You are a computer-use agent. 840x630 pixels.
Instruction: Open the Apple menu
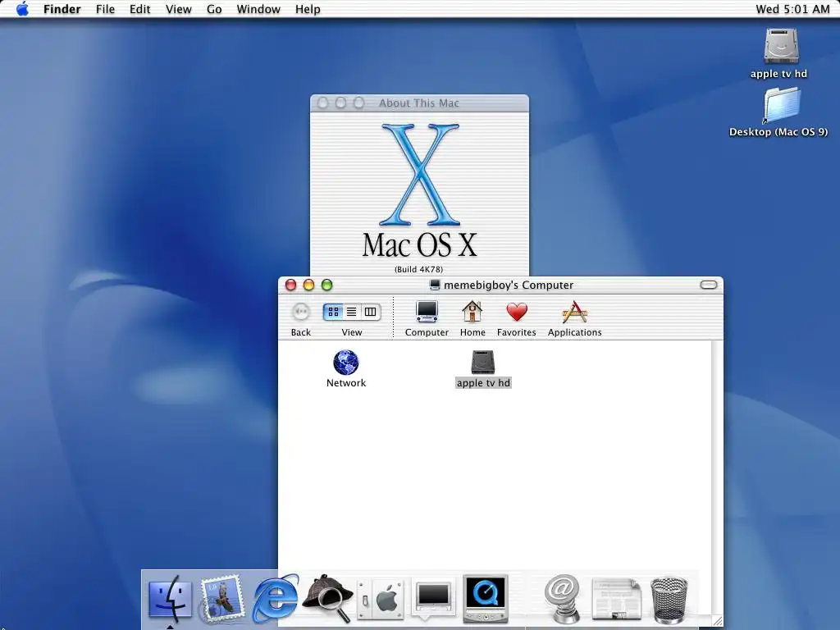22,9
